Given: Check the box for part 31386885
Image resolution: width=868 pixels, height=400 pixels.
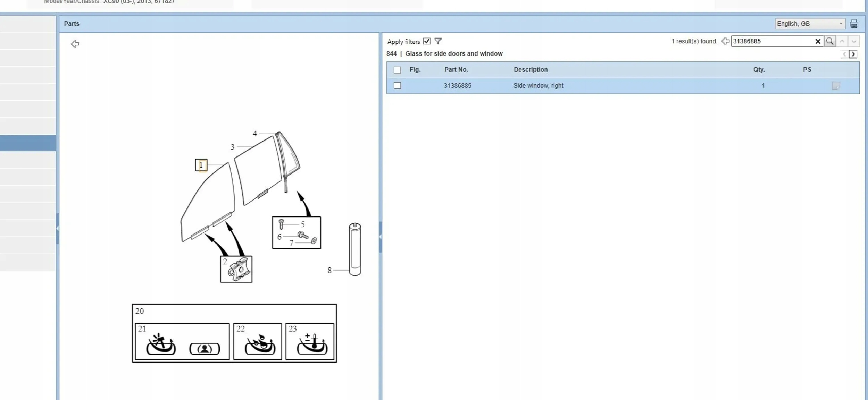Looking at the screenshot, I should [x=397, y=86].
